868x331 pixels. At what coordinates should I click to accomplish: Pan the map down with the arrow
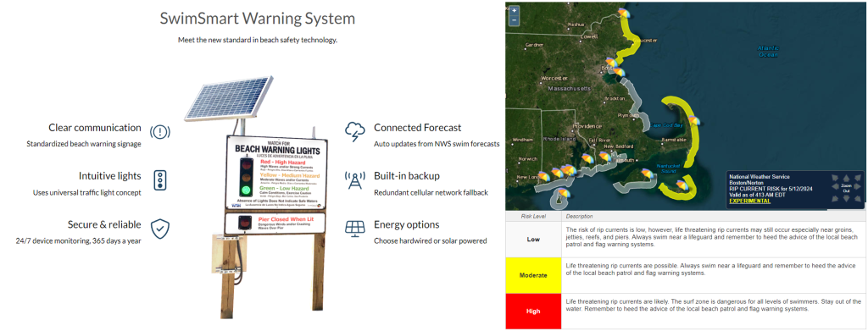(846, 198)
